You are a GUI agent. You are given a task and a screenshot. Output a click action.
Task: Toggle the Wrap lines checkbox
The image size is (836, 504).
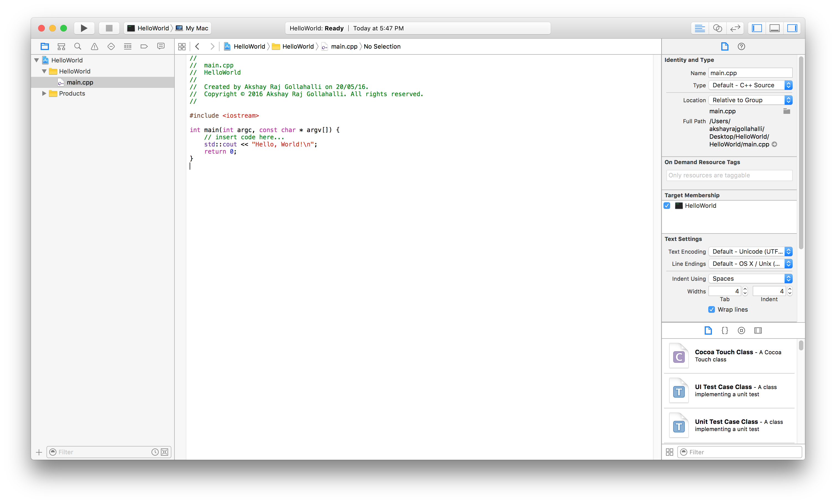pyautogui.click(x=712, y=309)
